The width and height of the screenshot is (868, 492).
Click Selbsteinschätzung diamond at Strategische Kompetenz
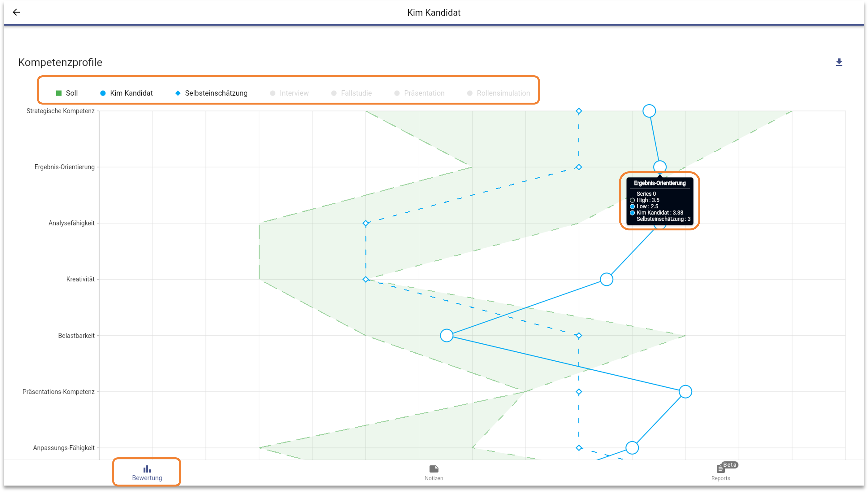[579, 111]
